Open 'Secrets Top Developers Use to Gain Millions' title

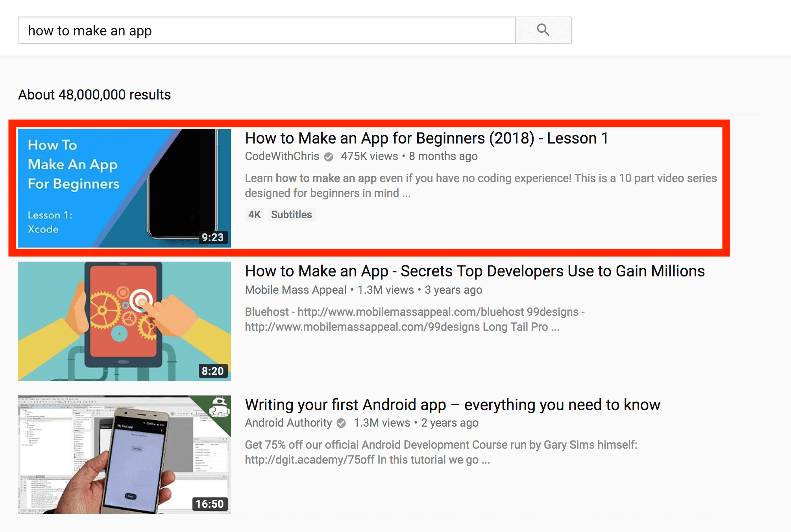point(475,271)
